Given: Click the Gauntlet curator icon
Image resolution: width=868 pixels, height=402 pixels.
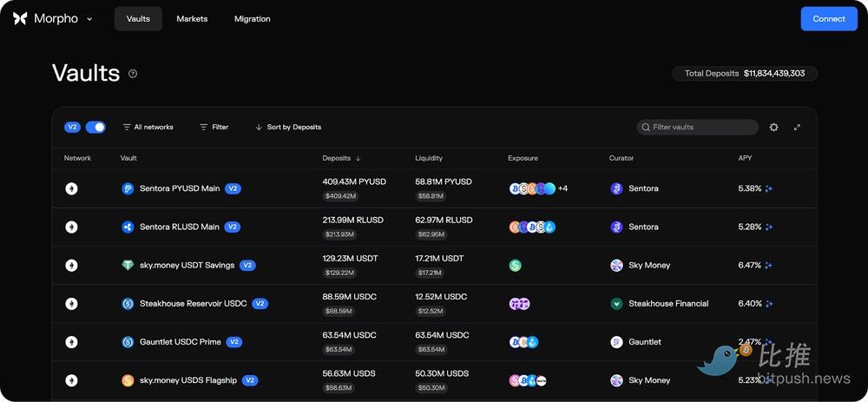Looking at the screenshot, I should [616, 342].
